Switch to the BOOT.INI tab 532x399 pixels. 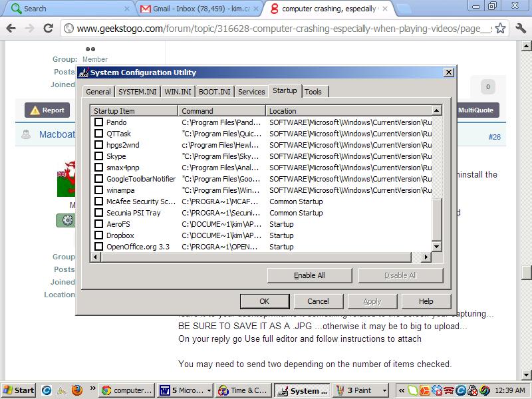(x=214, y=92)
